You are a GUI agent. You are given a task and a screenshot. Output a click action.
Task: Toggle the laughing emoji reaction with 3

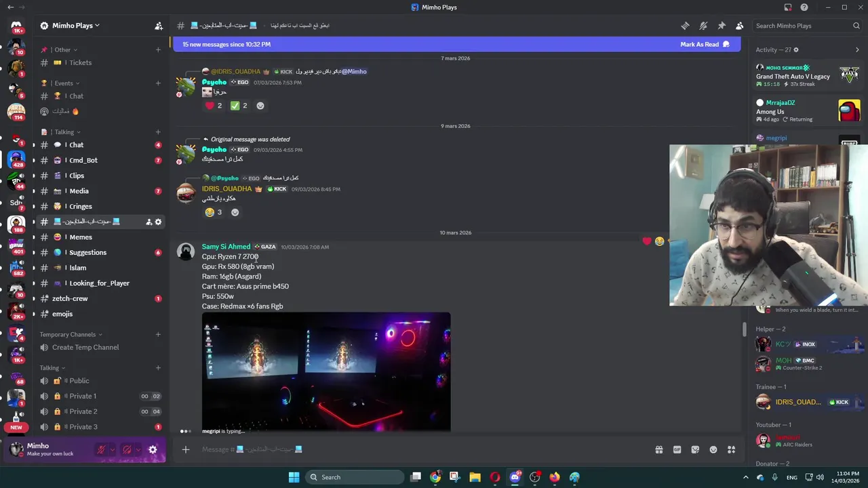point(214,212)
